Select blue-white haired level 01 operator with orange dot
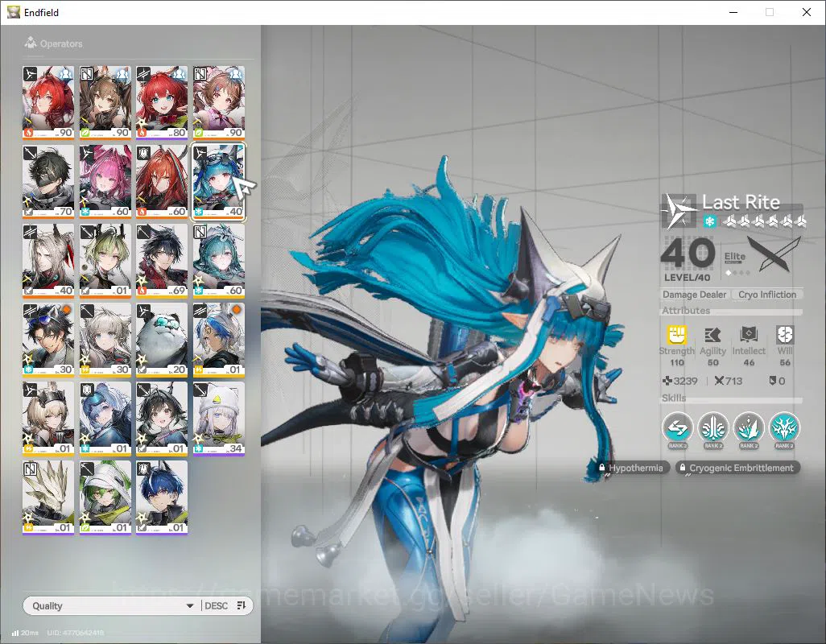This screenshot has height=644, width=826. click(x=219, y=340)
